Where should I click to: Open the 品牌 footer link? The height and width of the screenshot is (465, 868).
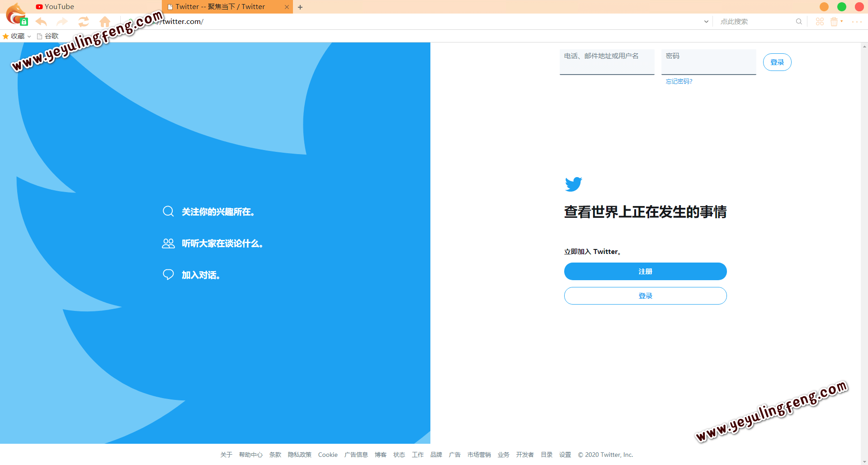click(436, 455)
